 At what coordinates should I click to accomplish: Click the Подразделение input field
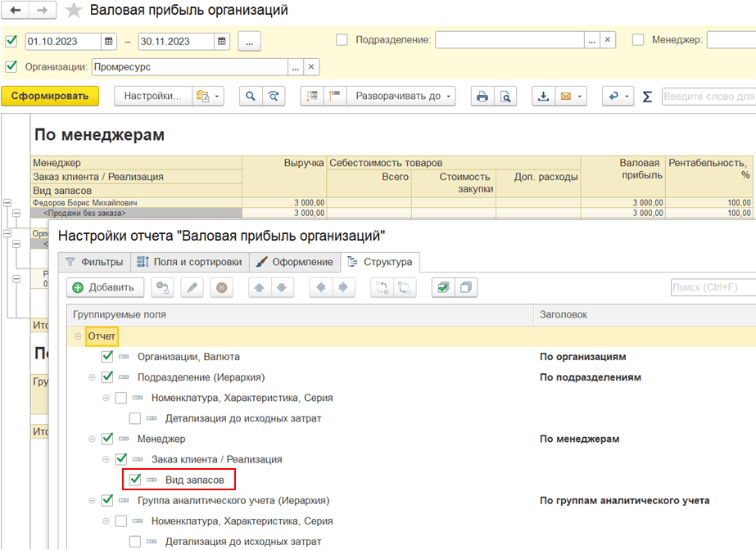[509, 40]
